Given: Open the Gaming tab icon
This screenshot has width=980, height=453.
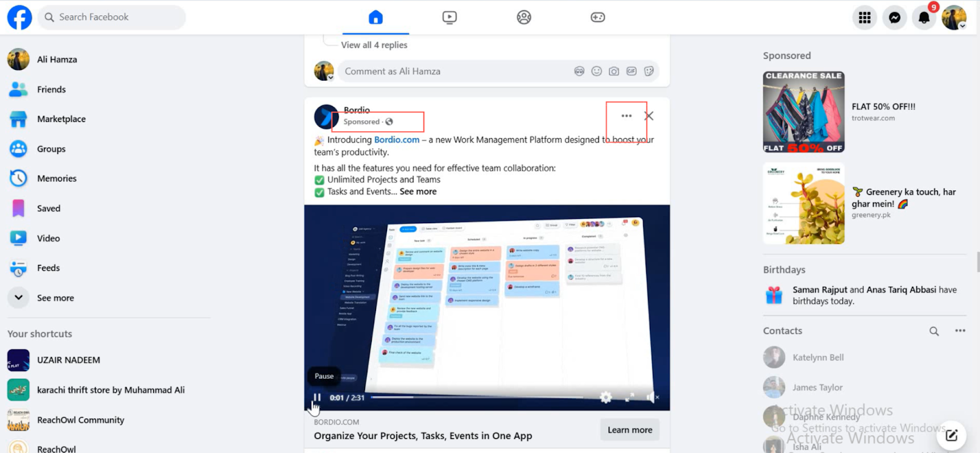Looking at the screenshot, I should [x=598, y=17].
